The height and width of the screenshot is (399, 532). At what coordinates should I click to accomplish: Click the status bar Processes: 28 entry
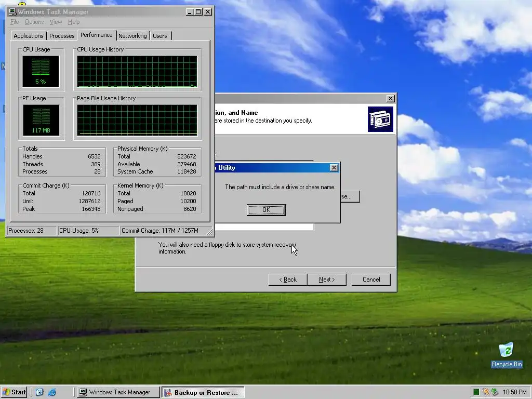pos(32,231)
